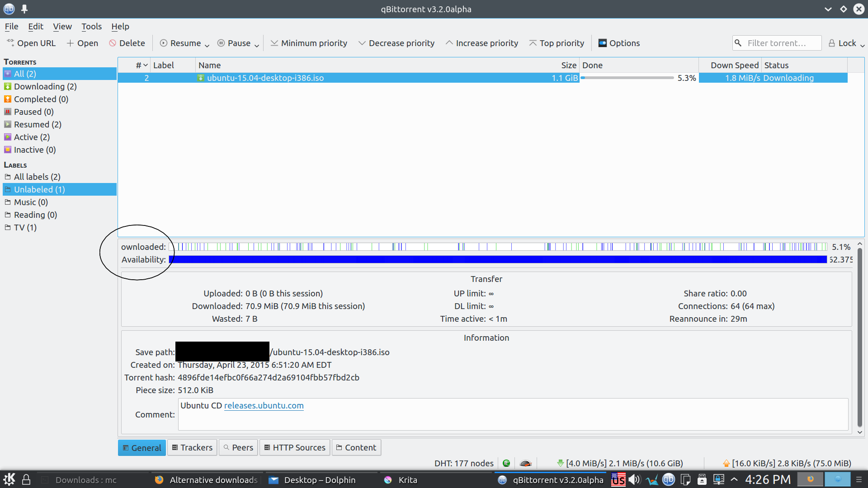Click the downloaded pieces bar
Image resolution: width=868 pixels, height=488 pixels.
[498, 247]
